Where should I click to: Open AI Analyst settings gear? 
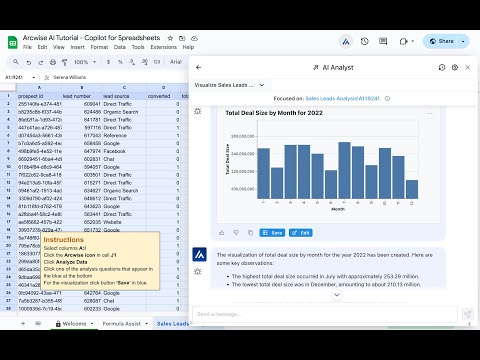(x=455, y=67)
